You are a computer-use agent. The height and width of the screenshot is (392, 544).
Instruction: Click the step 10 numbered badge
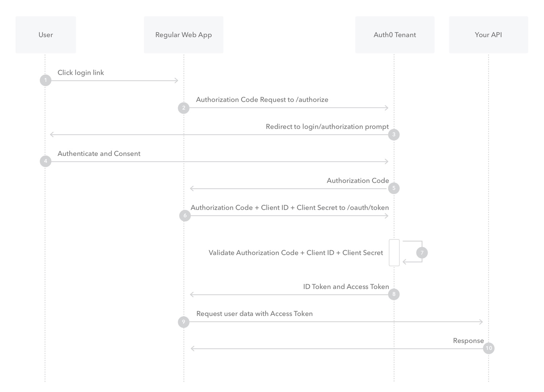[489, 348]
